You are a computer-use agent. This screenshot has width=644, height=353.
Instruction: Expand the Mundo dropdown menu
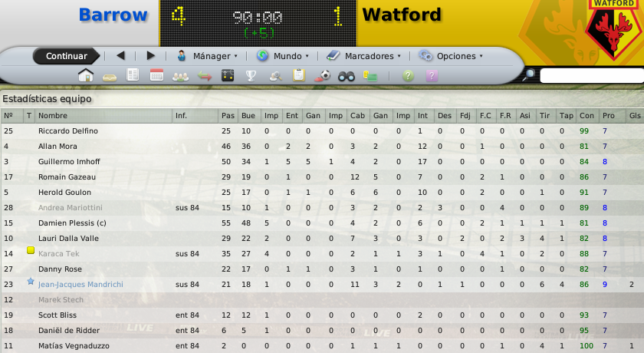click(283, 56)
